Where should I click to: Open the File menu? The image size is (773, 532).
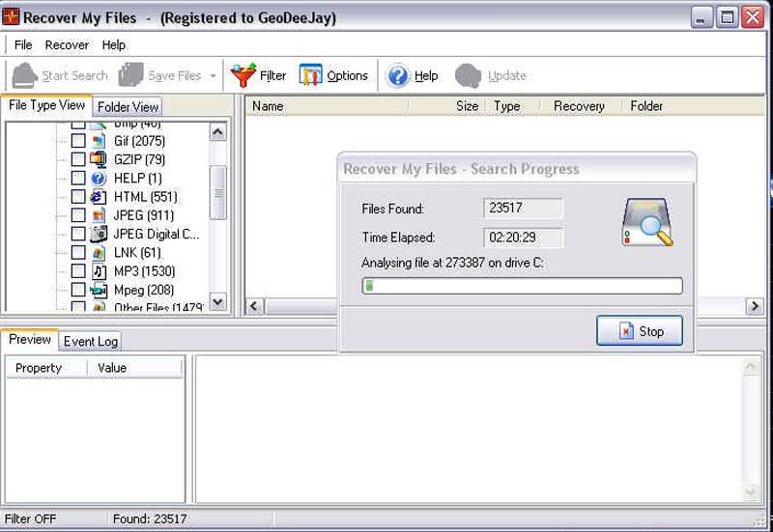coord(23,44)
